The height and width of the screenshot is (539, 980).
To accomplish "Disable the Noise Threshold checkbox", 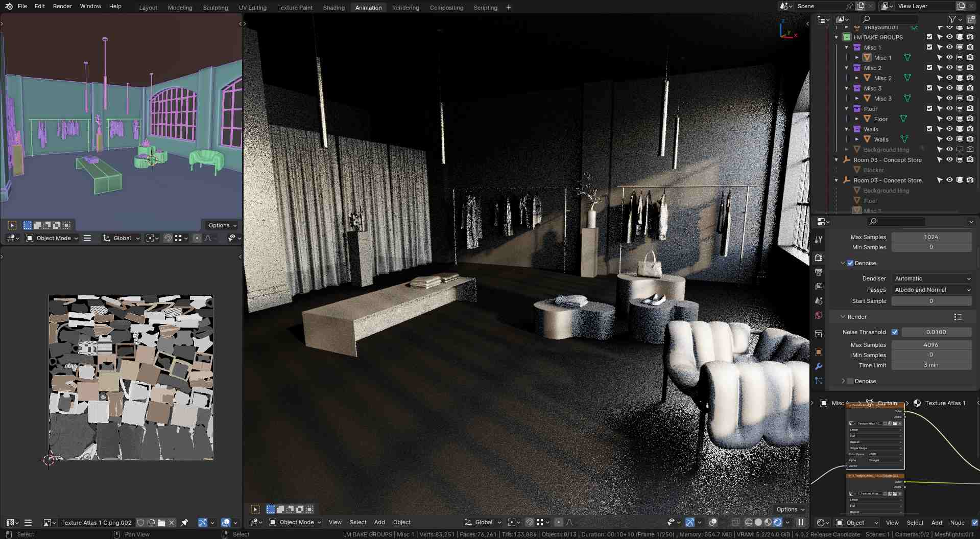I will [x=895, y=332].
